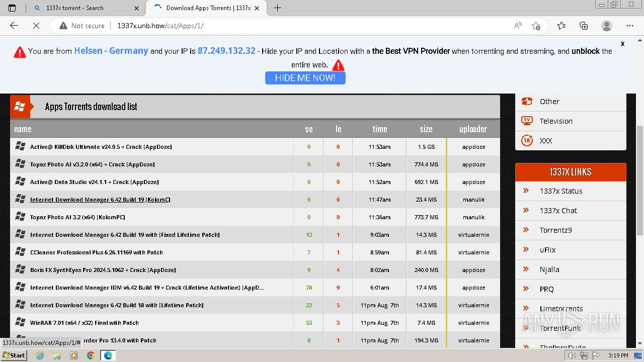Click the Television category icon
The height and width of the screenshot is (362, 644).
pos(527,121)
